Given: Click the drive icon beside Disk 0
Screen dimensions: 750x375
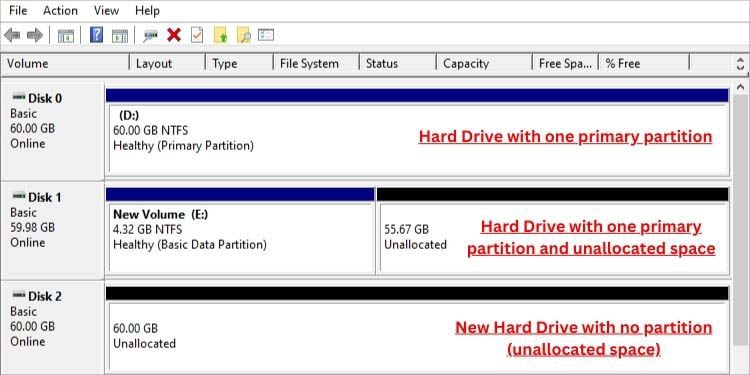Looking at the screenshot, I should coord(19,97).
